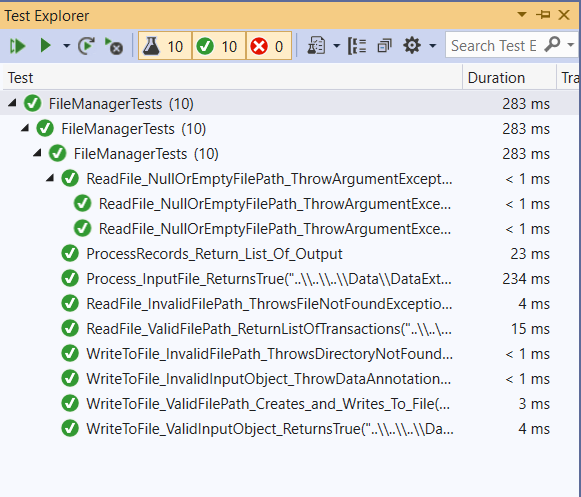Open the search box dropdown arrow
Image resolution: width=581 pixels, height=497 pixels.
coord(571,45)
